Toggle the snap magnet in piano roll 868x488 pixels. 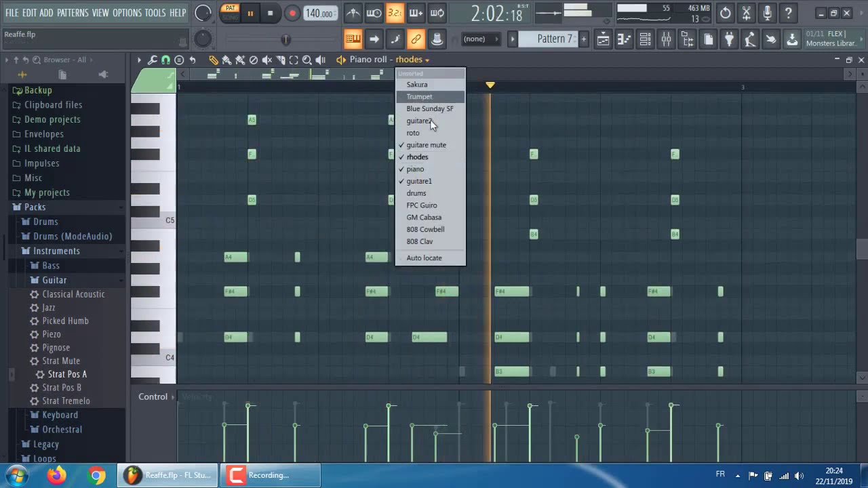pyautogui.click(x=166, y=60)
